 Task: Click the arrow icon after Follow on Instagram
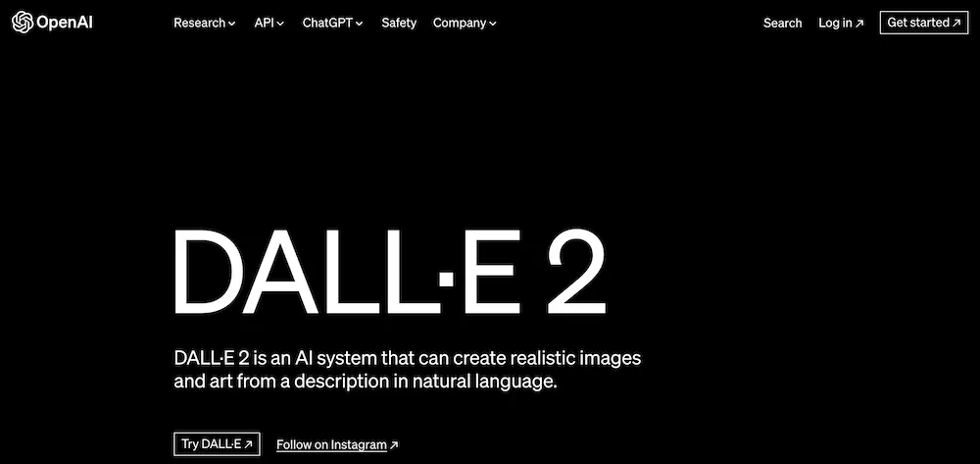click(x=394, y=445)
